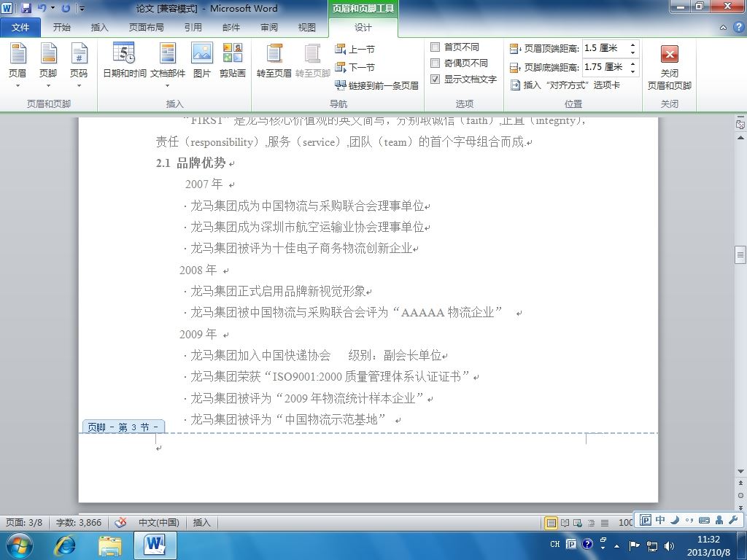Minimize the ribbon with caret icon

pos(723,28)
